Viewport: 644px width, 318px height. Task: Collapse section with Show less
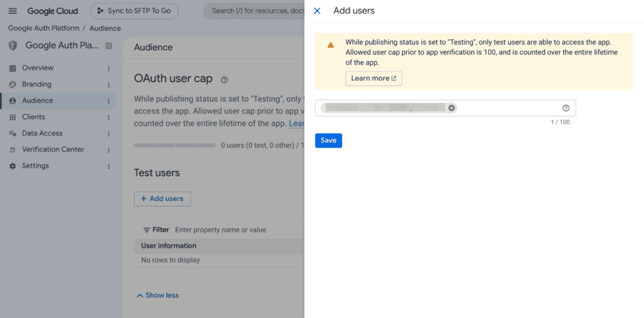pyautogui.click(x=158, y=295)
